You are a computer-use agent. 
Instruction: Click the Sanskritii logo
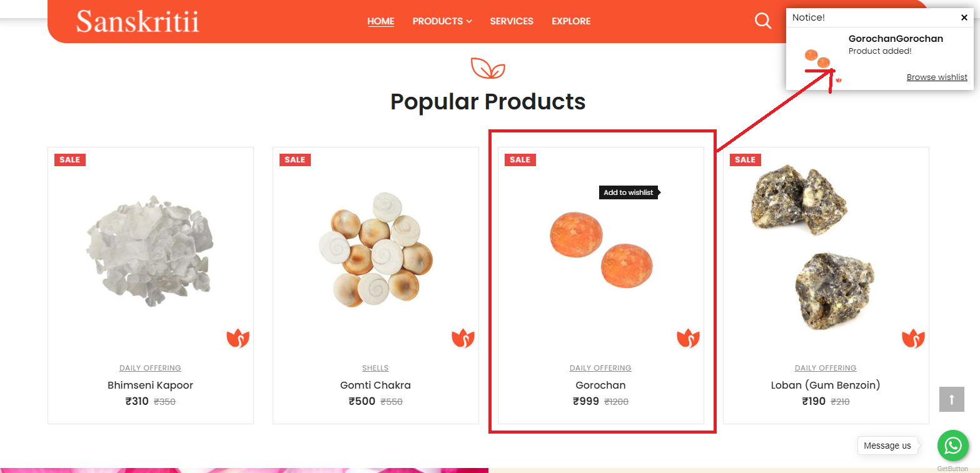pyautogui.click(x=138, y=21)
